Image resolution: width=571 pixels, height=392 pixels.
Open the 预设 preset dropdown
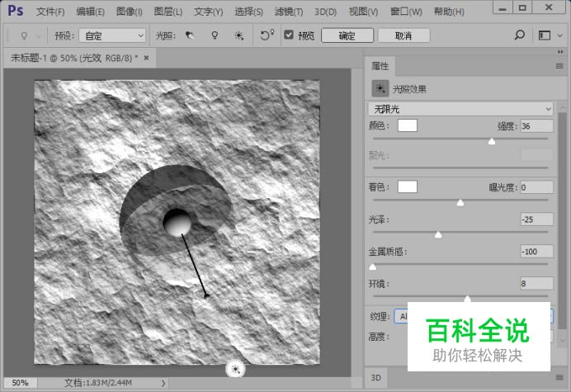[112, 35]
